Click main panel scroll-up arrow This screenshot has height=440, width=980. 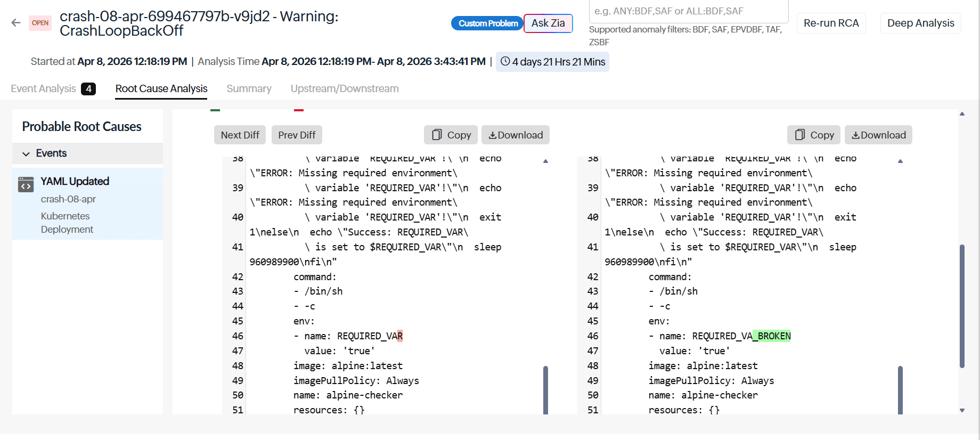(x=962, y=113)
